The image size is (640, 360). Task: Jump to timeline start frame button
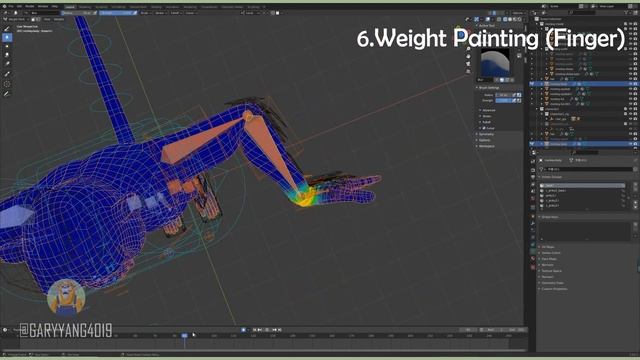coord(254,329)
